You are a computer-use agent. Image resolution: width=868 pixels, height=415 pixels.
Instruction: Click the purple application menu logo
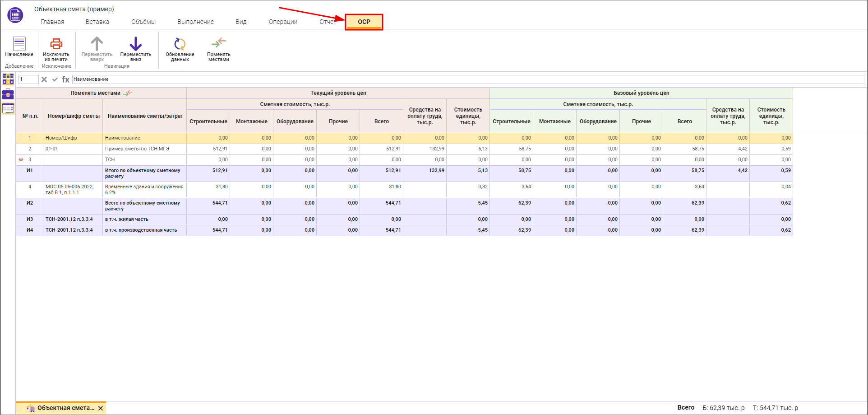coord(15,15)
